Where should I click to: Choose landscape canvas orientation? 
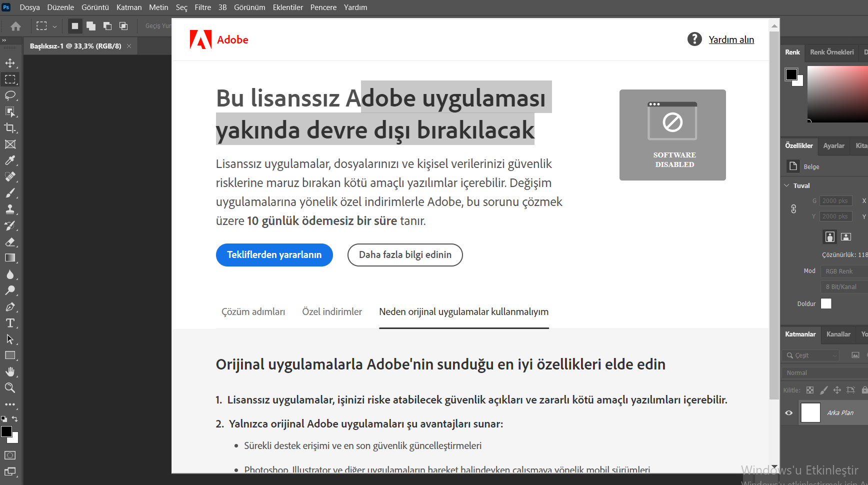point(846,236)
